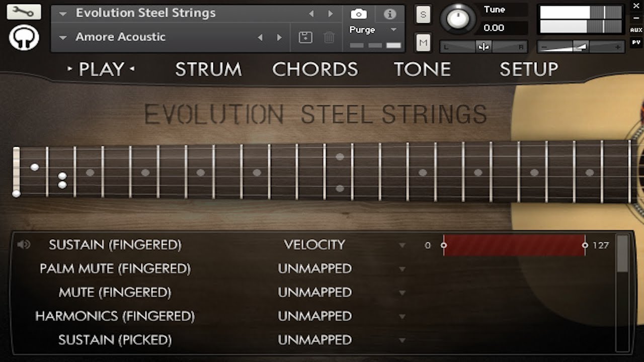Click the pan slider center handle

click(484, 47)
